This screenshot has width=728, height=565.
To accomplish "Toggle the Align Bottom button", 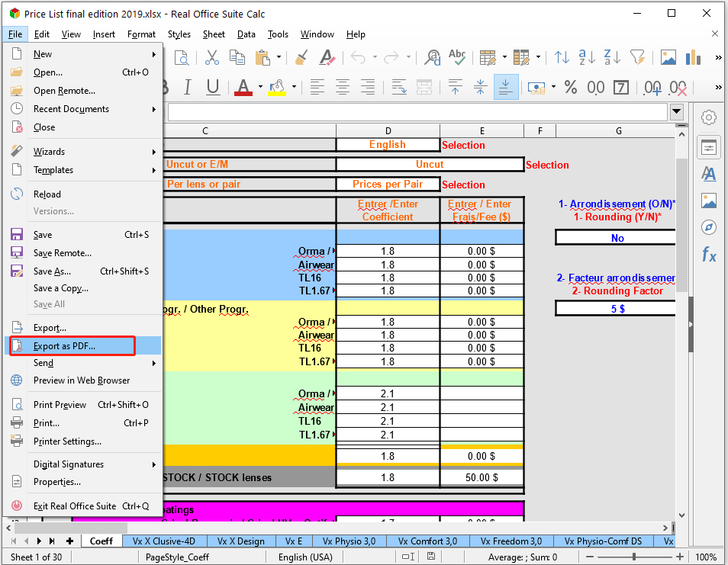I will [x=506, y=88].
